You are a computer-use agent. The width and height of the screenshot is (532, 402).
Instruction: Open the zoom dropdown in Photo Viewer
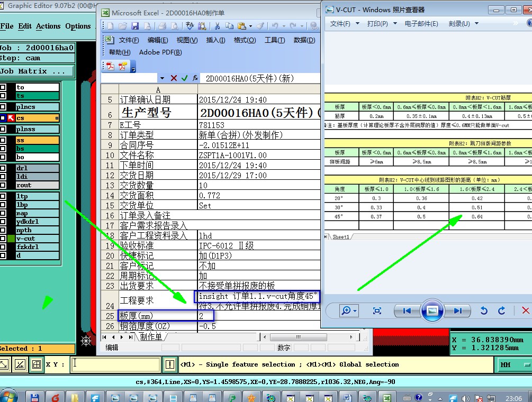355,311
